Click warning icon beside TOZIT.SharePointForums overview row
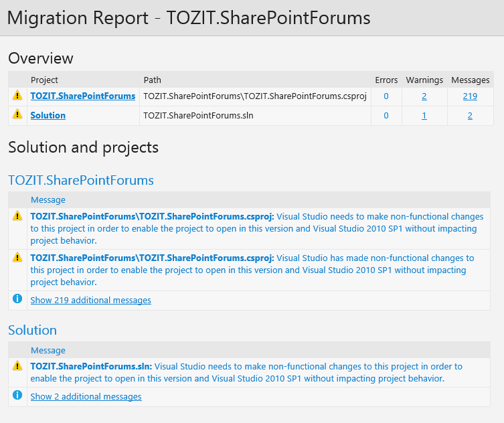 [17, 96]
